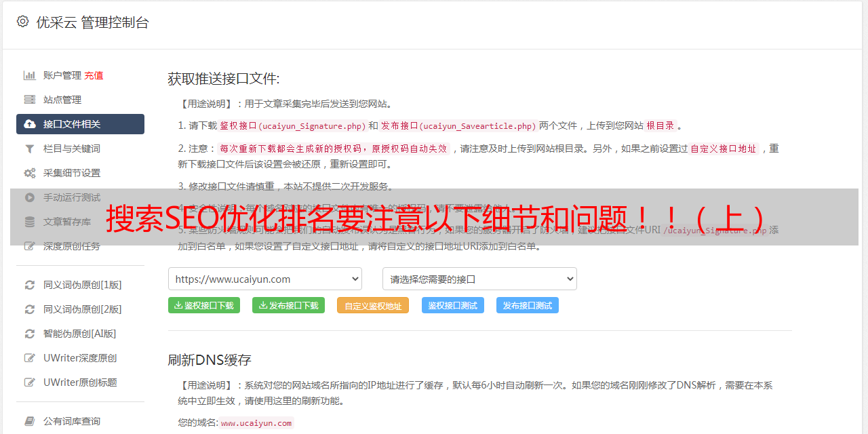Viewport: 868px width, 434px height.
Task: Click the filter icon for 栏目与关键词
Action: coord(30,149)
